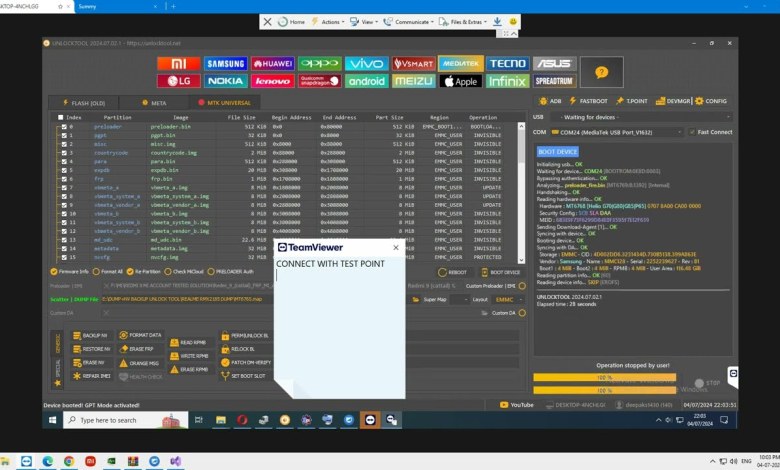Select the MediaTek brand logo
This screenshot has height=470, width=780.
click(x=461, y=64)
